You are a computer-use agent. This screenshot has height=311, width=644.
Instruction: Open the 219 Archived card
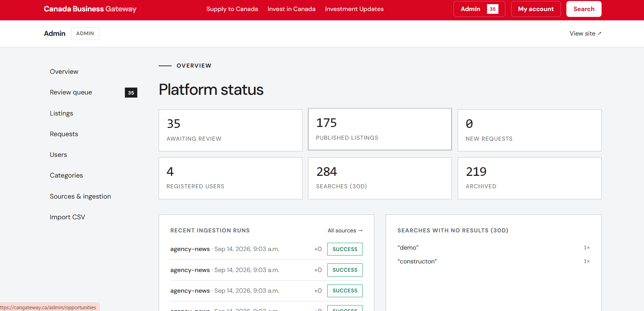tap(529, 178)
